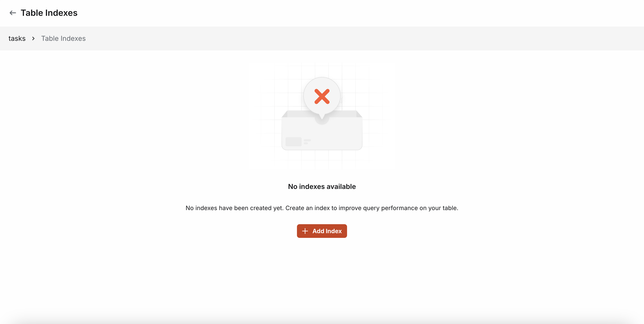Click the tray's top-left folded edge
644x324 pixels.
pos(285,114)
